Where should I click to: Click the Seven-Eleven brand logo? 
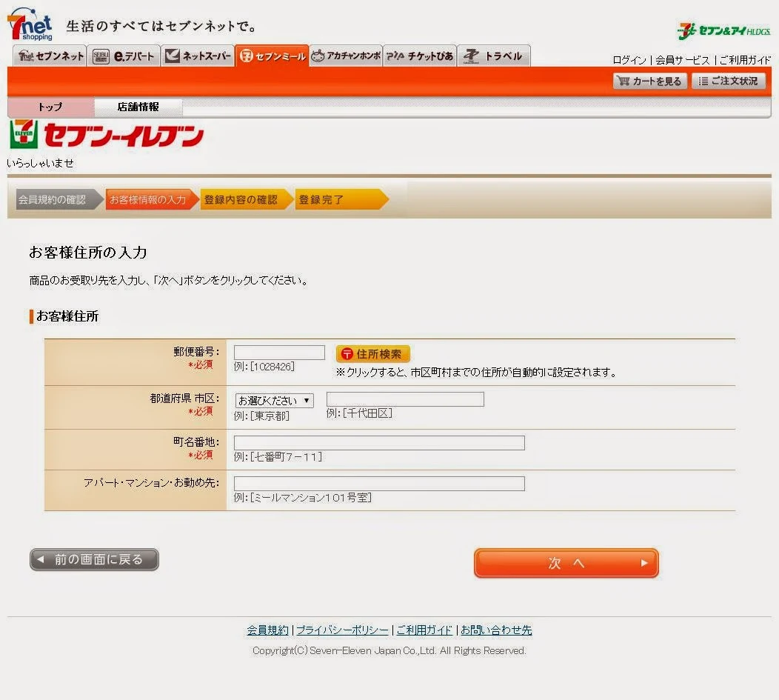tap(107, 136)
